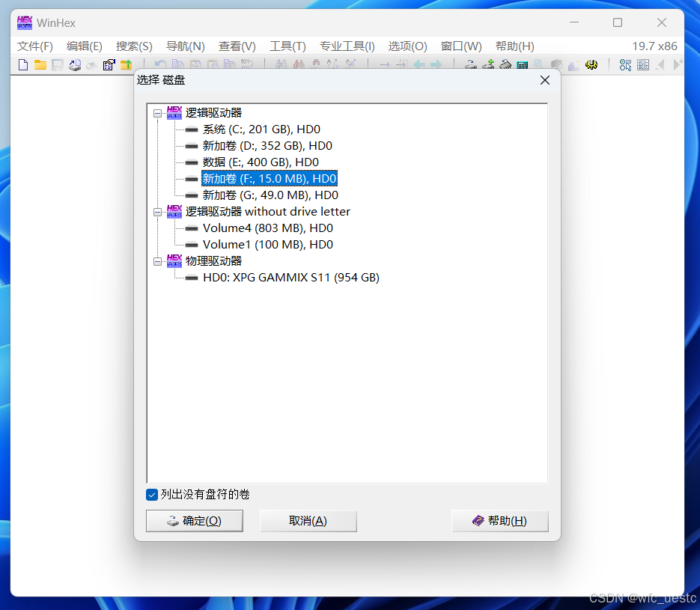Viewport: 700px width, 610px height.
Task: Click the 物理驱动器 category label
Action: 213,261
